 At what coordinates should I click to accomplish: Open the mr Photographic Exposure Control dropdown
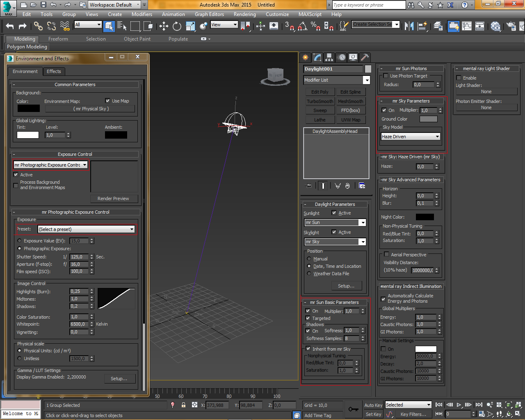[x=50, y=165]
